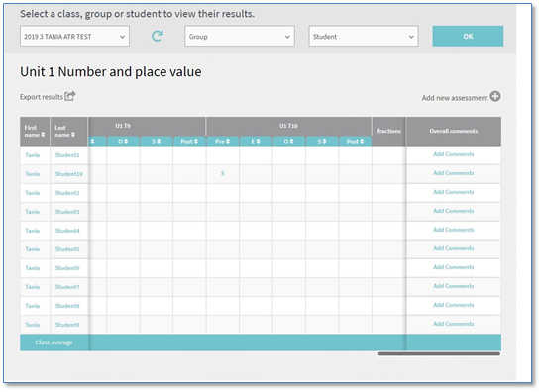Screen dimensions: 541x392
Task: Click first name Tania in Student10 row
Action: pyautogui.click(x=32, y=174)
